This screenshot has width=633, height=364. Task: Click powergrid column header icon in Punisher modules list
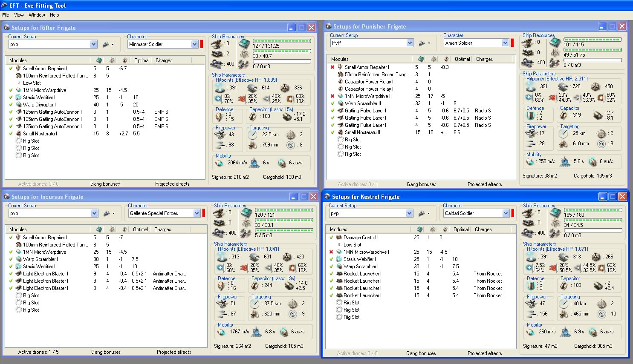[x=434, y=59]
